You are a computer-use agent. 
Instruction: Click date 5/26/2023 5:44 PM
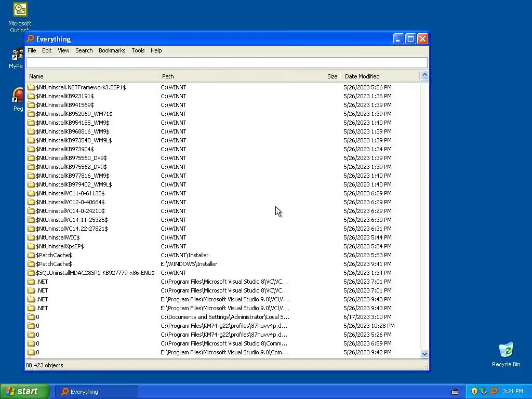click(x=367, y=237)
